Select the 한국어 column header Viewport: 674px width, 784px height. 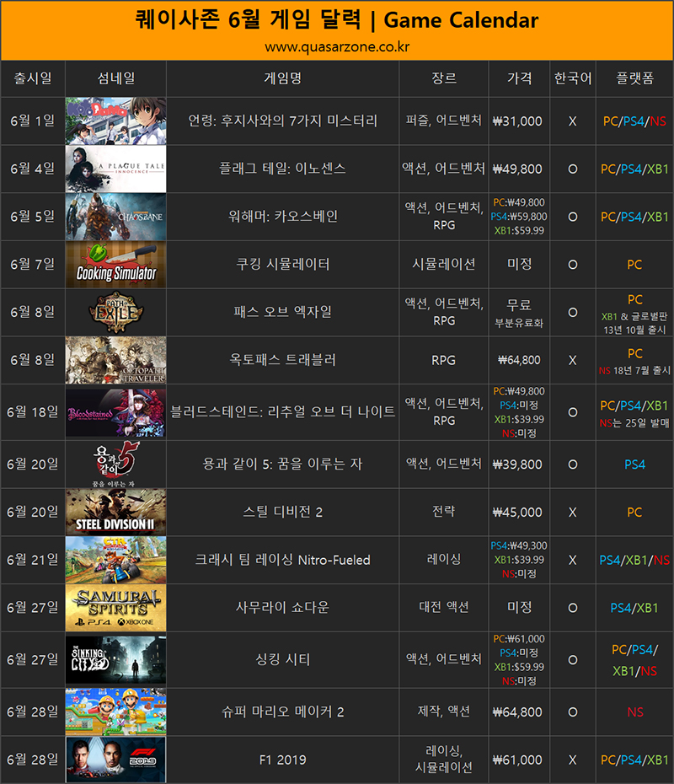point(573,78)
